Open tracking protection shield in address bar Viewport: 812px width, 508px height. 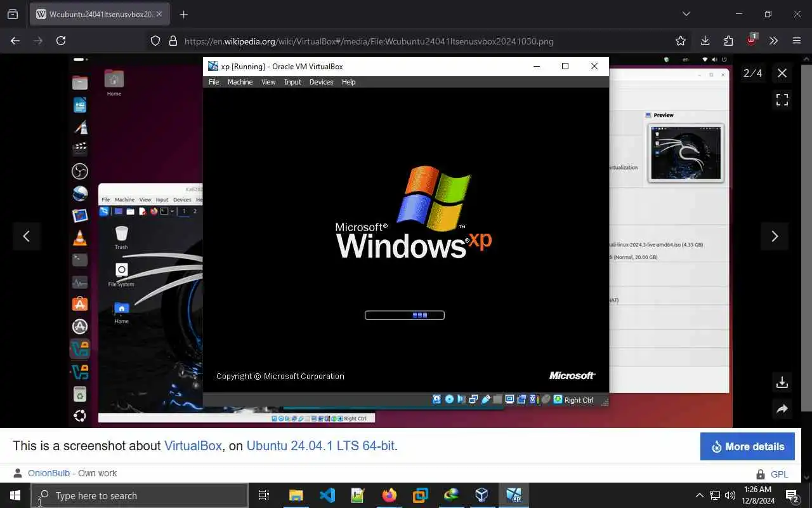pyautogui.click(x=155, y=41)
